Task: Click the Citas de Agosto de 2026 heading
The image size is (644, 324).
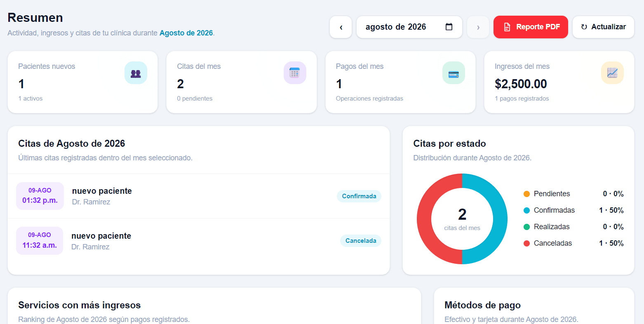Action: tap(72, 143)
